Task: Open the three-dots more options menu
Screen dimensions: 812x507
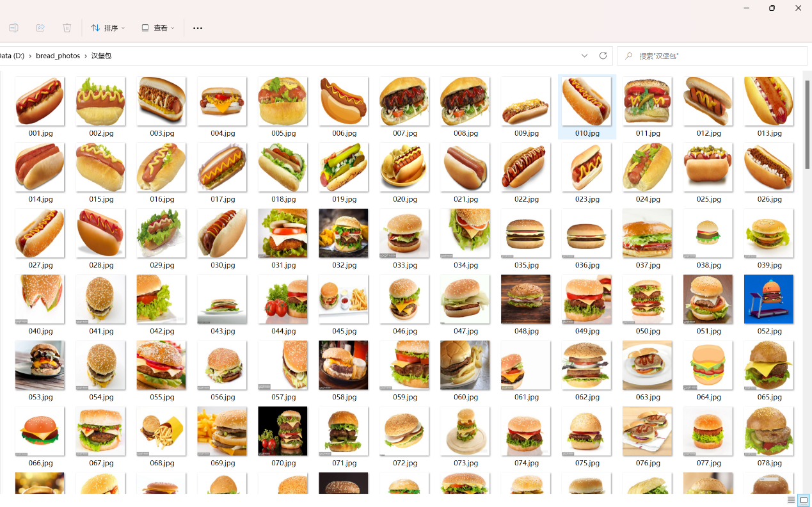Action: (x=198, y=28)
